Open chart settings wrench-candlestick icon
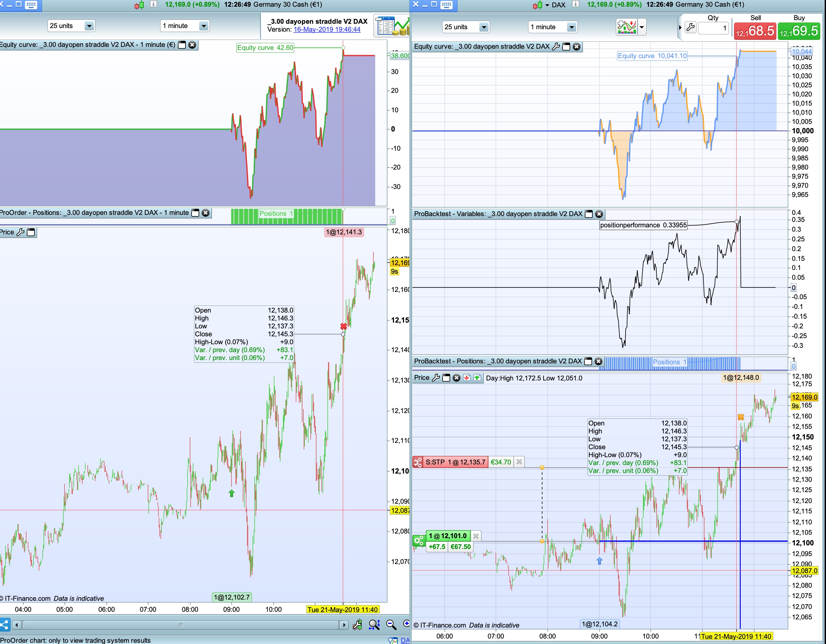The width and height of the screenshot is (826, 644). pyautogui.click(x=357, y=625)
